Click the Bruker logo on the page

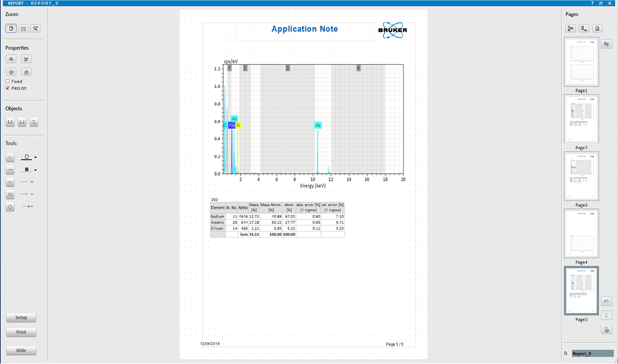pos(393,30)
